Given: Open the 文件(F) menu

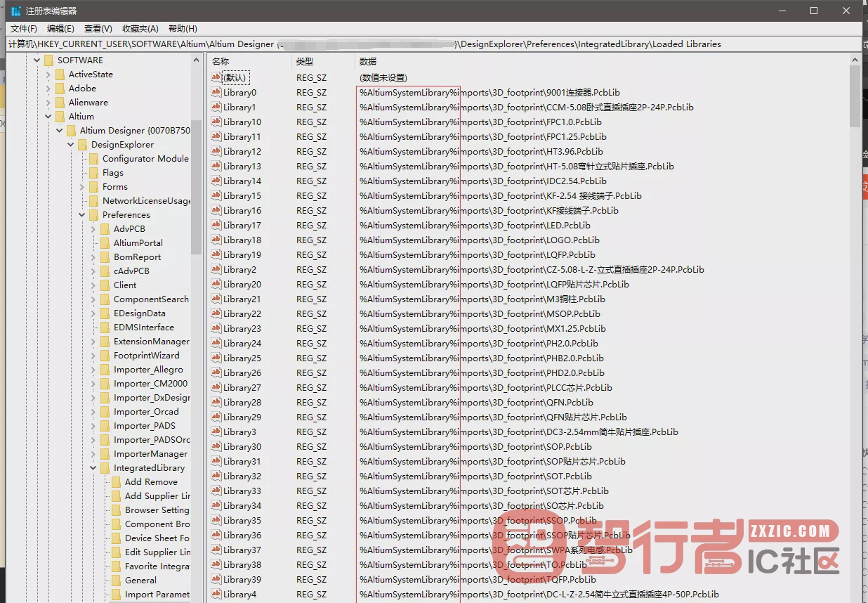Looking at the screenshot, I should (24, 29).
